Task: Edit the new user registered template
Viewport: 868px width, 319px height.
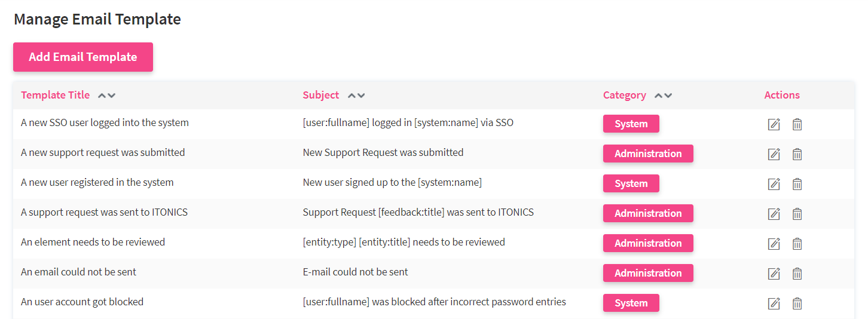Action: click(774, 184)
